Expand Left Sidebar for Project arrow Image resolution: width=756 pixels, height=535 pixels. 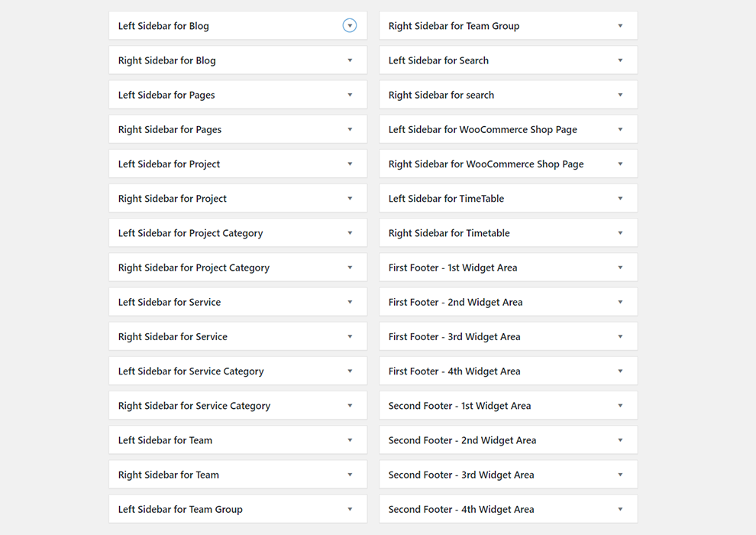click(x=350, y=164)
